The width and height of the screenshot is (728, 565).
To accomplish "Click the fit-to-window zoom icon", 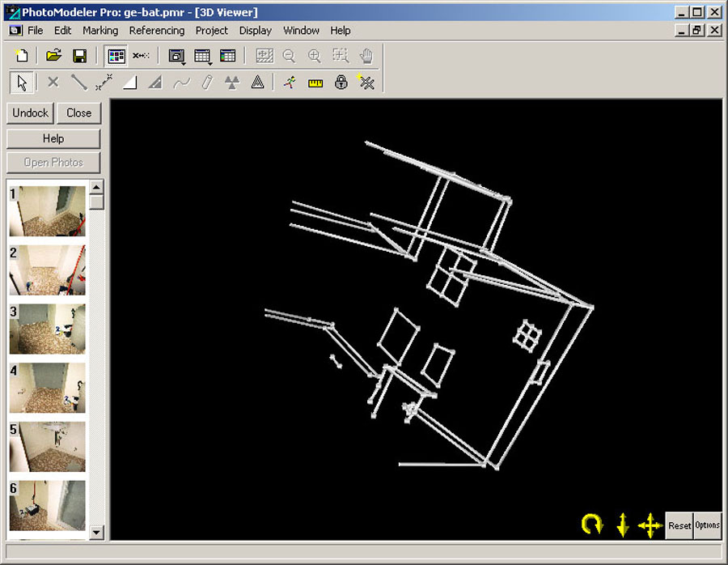I will tap(265, 56).
